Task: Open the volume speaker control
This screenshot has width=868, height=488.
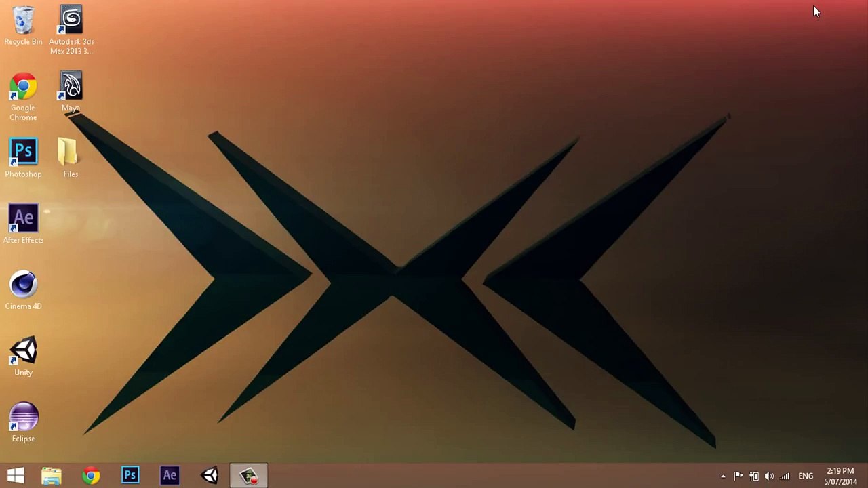Action: 769,476
